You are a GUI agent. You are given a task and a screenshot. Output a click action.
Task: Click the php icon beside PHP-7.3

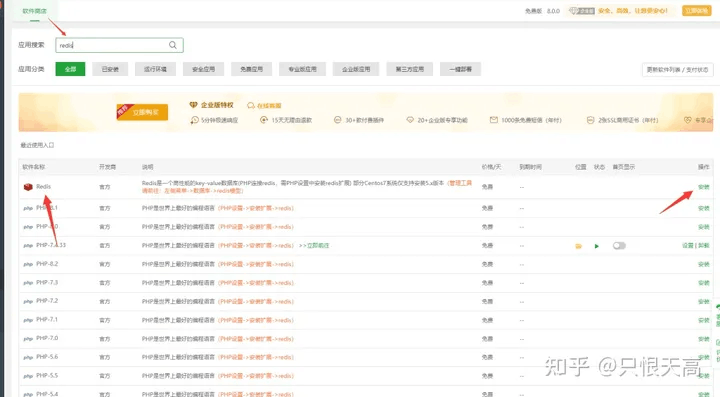click(28, 283)
